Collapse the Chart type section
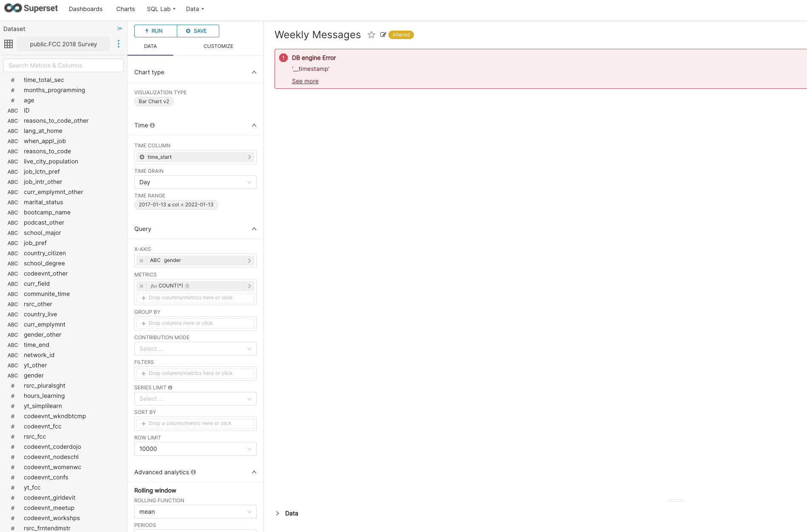Screen dimensions: 807x532 click(254, 72)
